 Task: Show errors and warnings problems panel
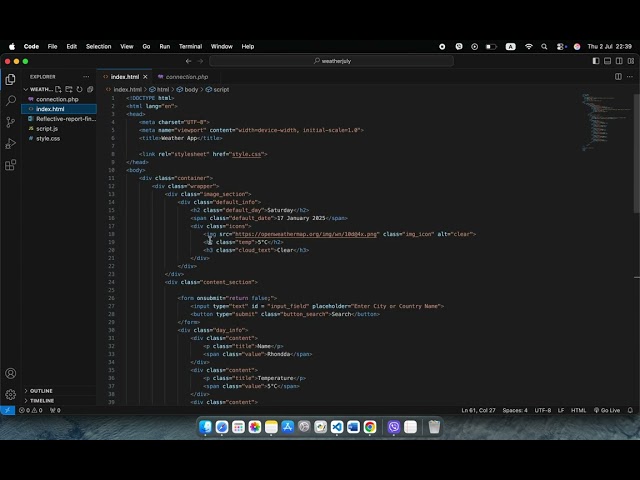point(31,410)
